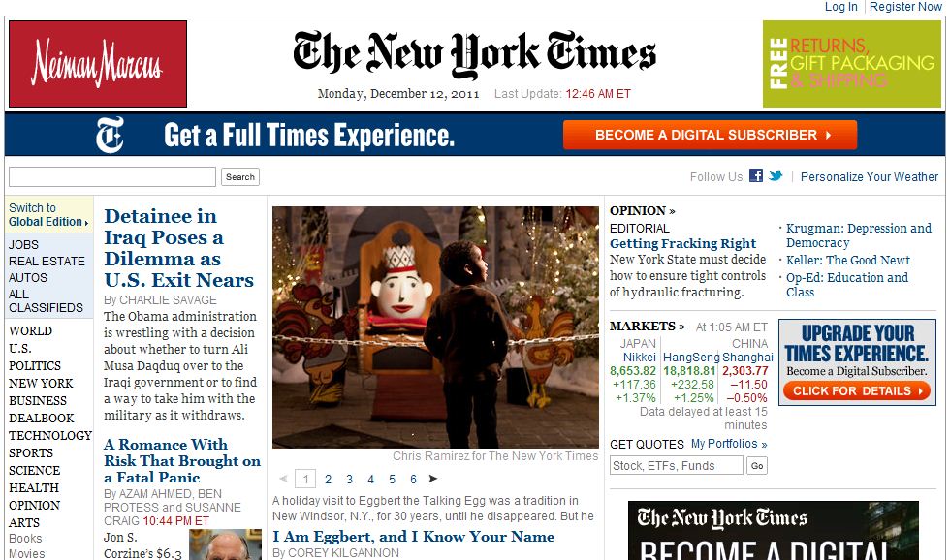The height and width of the screenshot is (560, 950).
Task: Open Krugman: Depression and Democracy article
Action: click(x=859, y=235)
